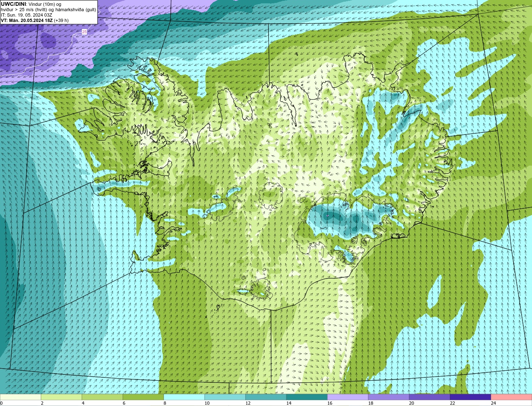Screen dimensions: 532x406
Task: Click the pink above-24 m/s legend swatch
Action: 512,397
